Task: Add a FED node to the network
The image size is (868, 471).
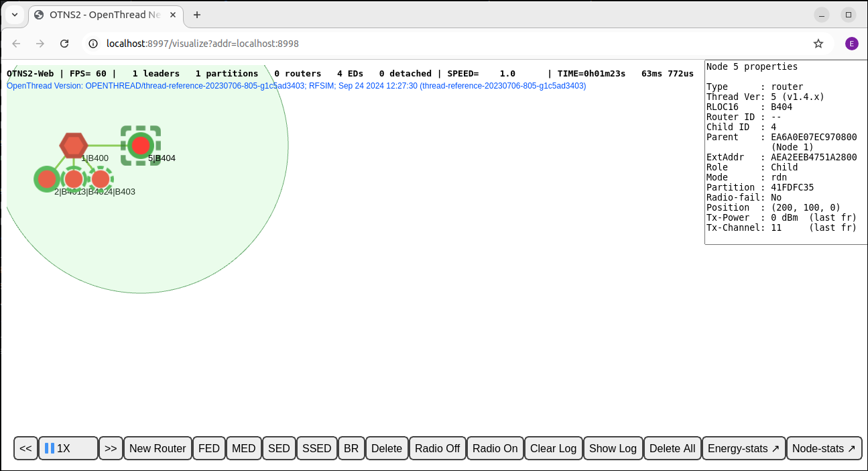Action: point(208,448)
